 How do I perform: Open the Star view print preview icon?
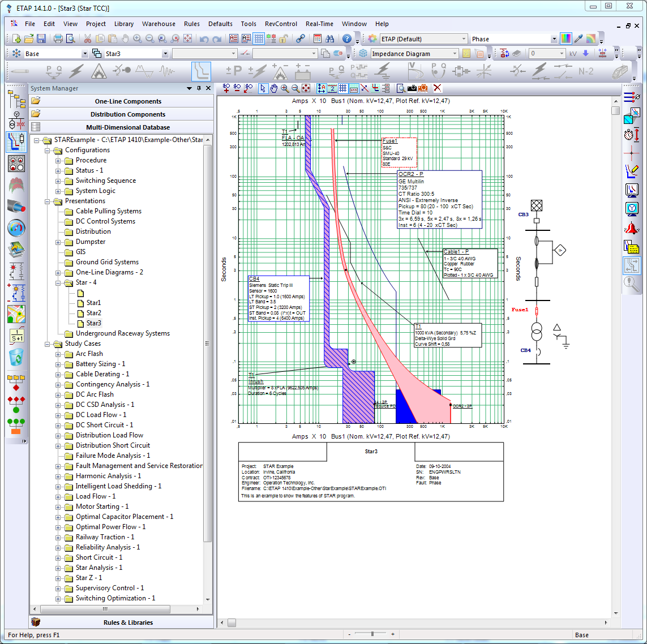click(401, 88)
